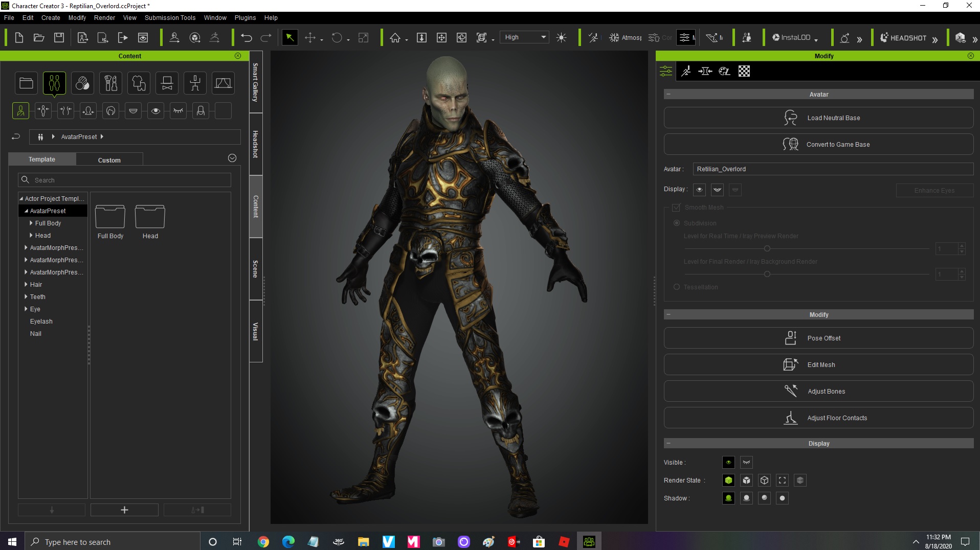Open the Smart Gallery side tab
The width and height of the screenshot is (980, 550).
click(x=256, y=82)
